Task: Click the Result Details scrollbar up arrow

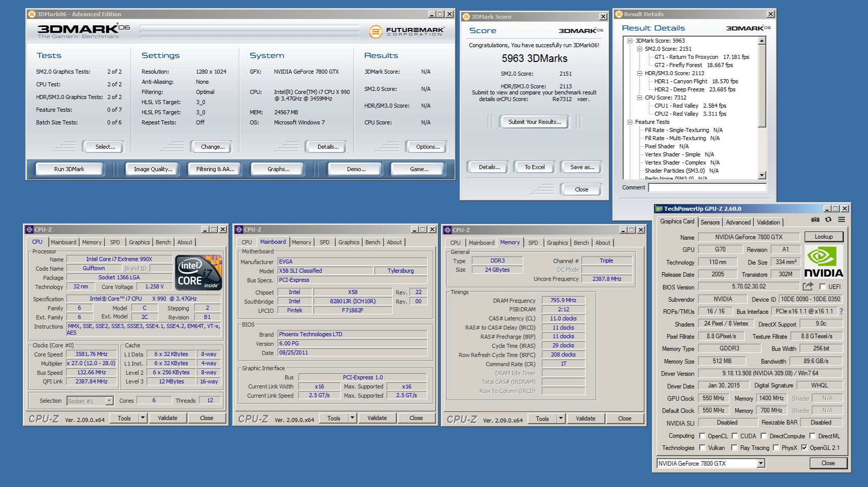Action: [x=762, y=41]
